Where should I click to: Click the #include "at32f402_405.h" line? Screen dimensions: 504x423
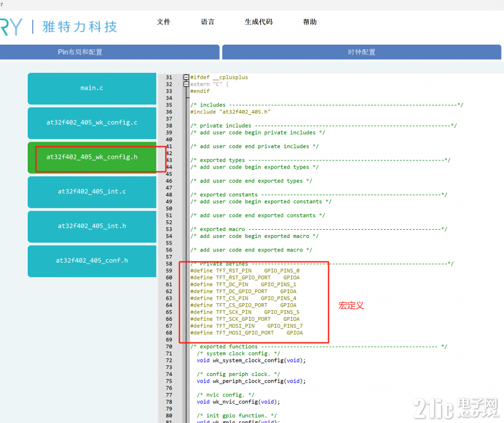click(x=230, y=112)
